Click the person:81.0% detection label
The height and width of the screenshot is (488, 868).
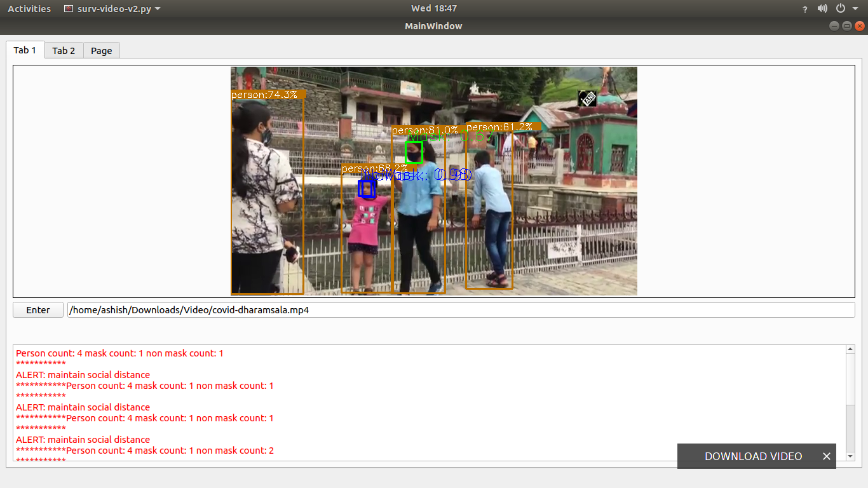tap(425, 130)
